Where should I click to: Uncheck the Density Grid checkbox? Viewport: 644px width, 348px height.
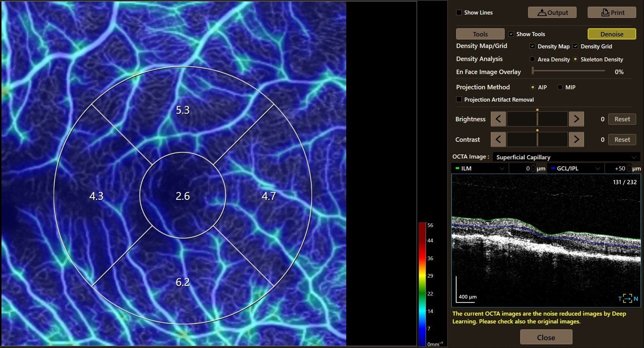pos(575,46)
